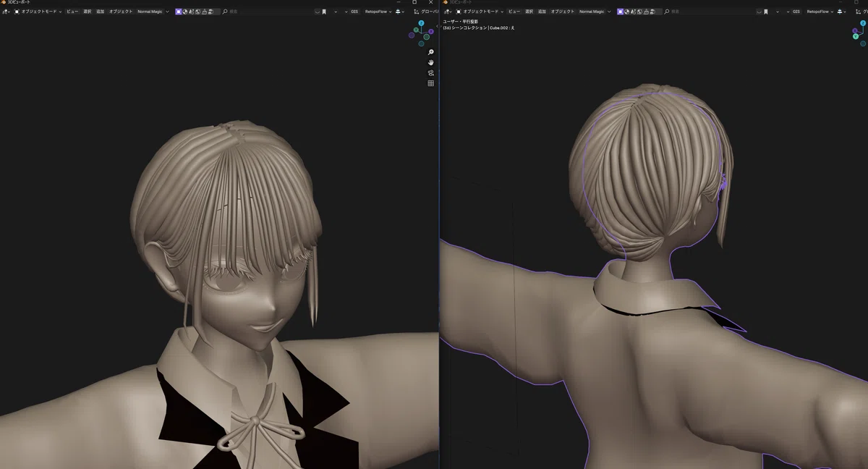Click Z axis on left viewport gizmo
868x469 pixels.
(421, 23)
